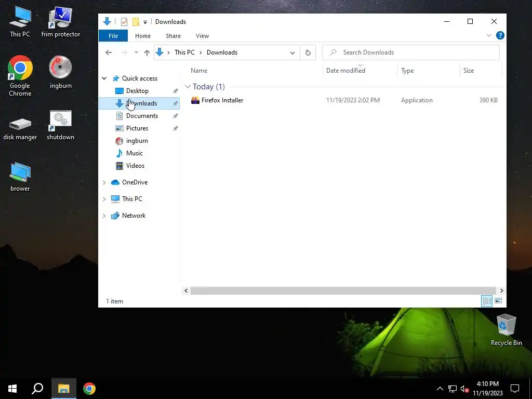Sort by Type column header
This screenshot has height=399, width=532.
pyautogui.click(x=407, y=71)
